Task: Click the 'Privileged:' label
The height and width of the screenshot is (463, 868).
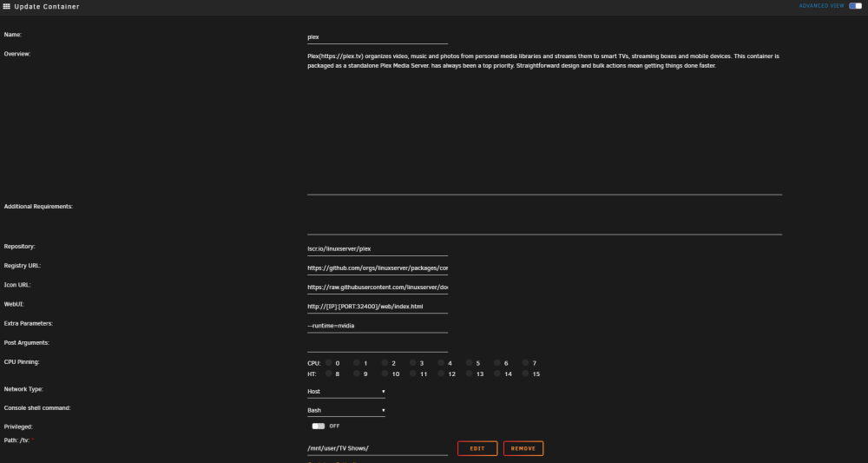Action: 18,427
